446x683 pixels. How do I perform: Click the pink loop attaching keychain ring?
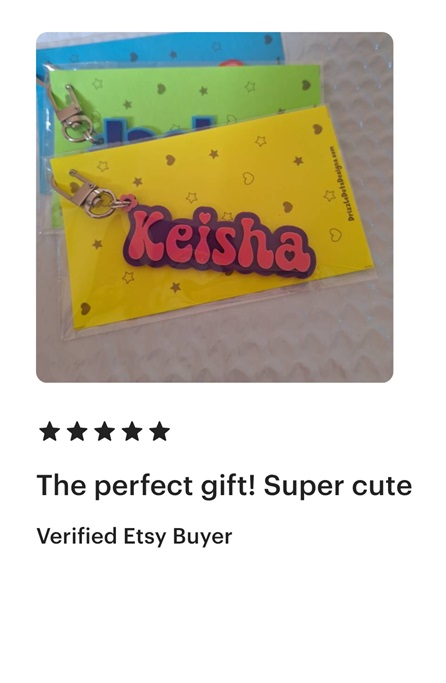click(x=128, y=203)
